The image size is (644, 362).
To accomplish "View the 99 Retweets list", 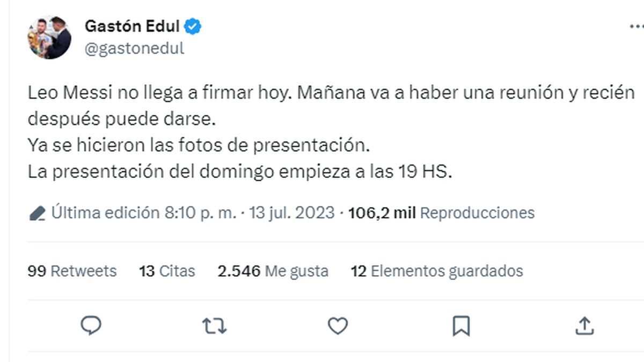I will tap(72, 271).
